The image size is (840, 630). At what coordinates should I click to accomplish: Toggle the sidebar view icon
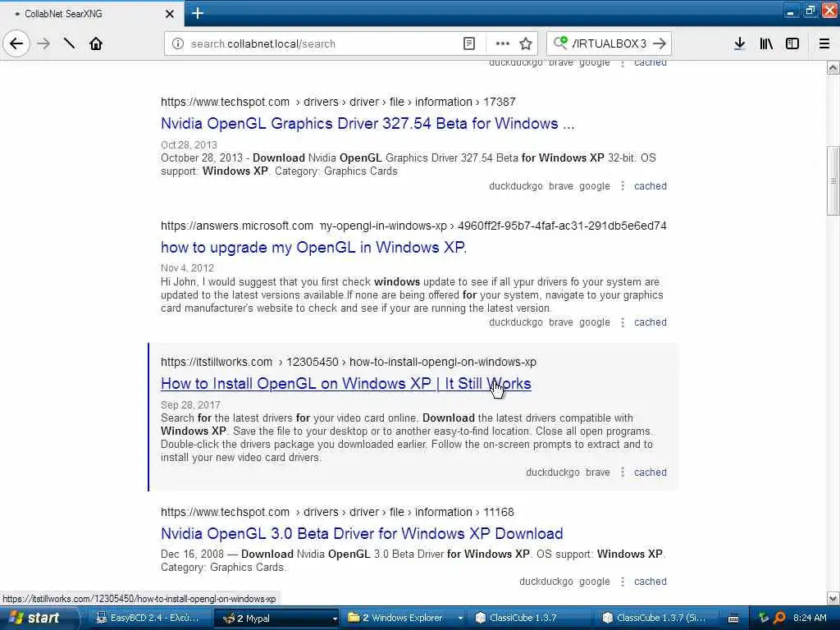coord(792,43)
